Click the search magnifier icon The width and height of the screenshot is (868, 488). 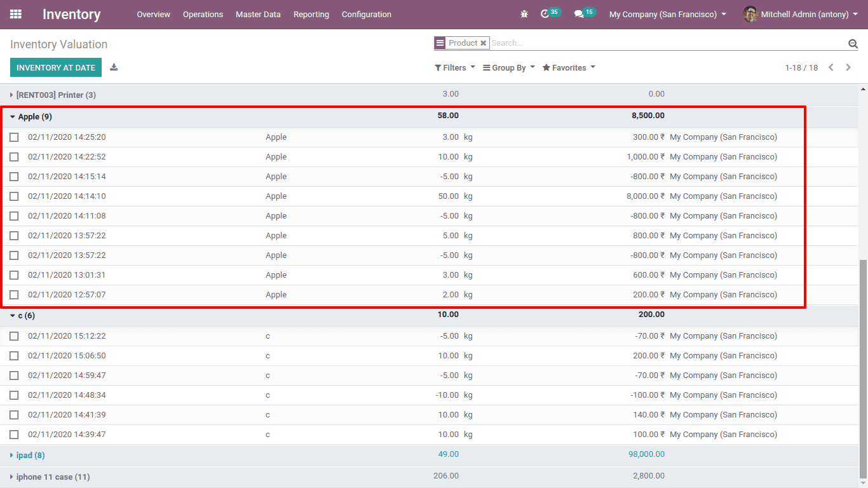[x=853, y=43]
